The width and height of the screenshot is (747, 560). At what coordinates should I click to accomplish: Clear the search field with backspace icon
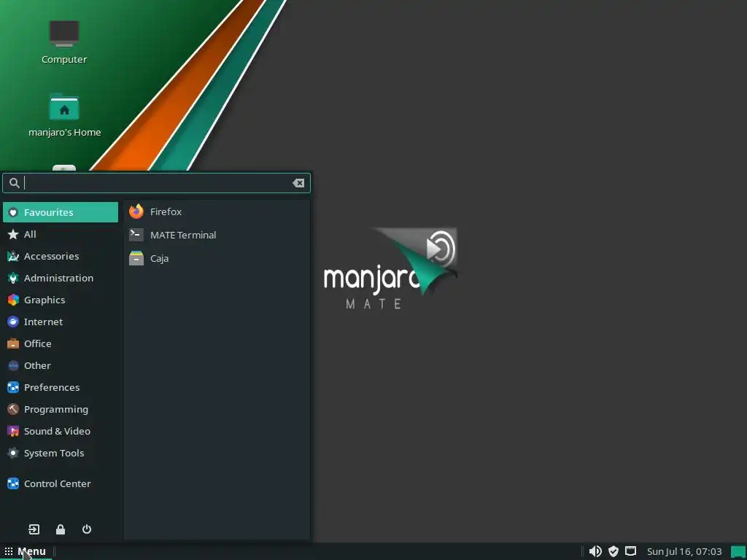(x=298, y=183)
